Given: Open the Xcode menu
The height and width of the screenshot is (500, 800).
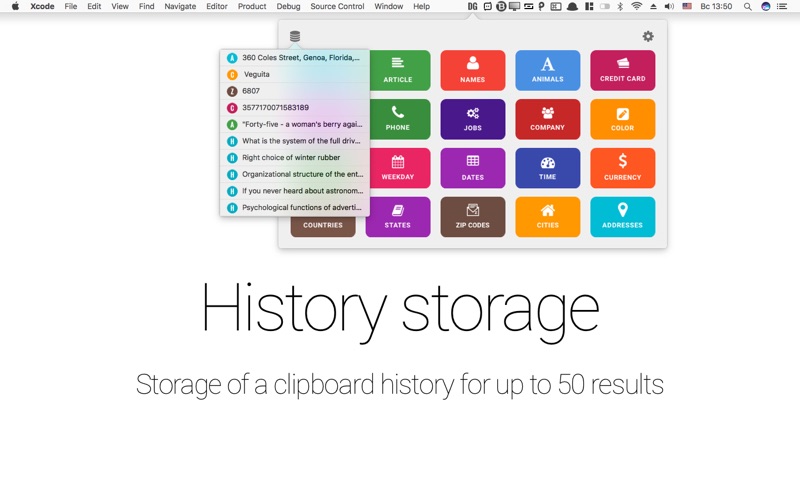Looking at the screenshot, I should 42,7.
